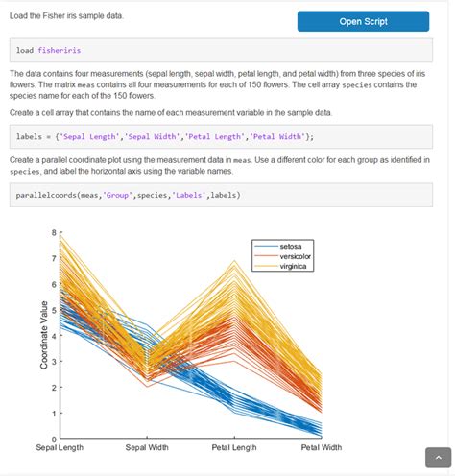The height and width of the screenshot is (476, 455).
Task: Click the Open Script button
Action: [x=363, y=21]
